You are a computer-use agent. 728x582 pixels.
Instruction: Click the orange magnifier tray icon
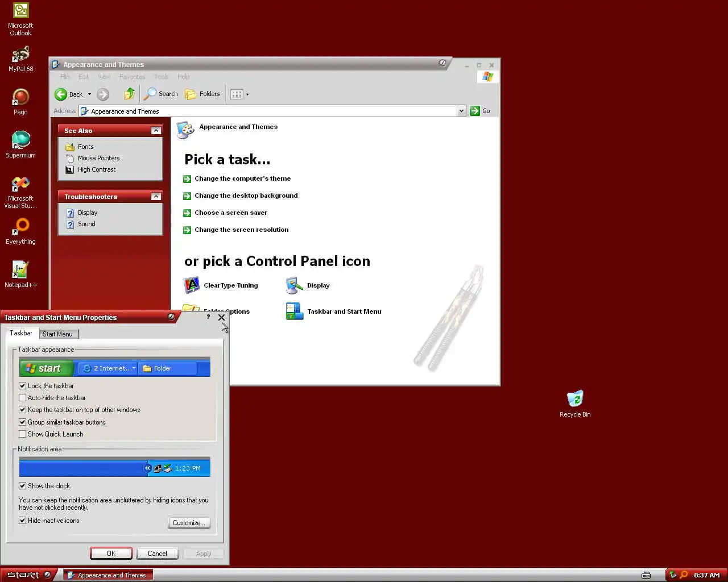(x=684, y=575)
